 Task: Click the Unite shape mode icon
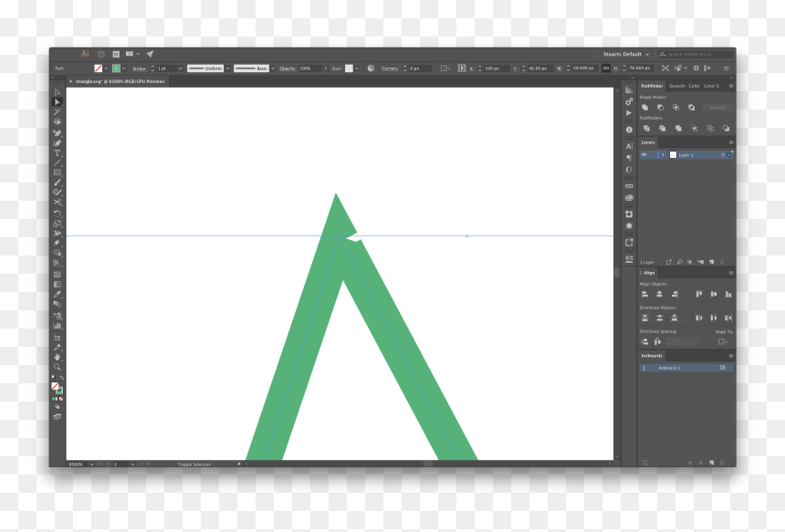pyautogui.click(x=644, y=108)
